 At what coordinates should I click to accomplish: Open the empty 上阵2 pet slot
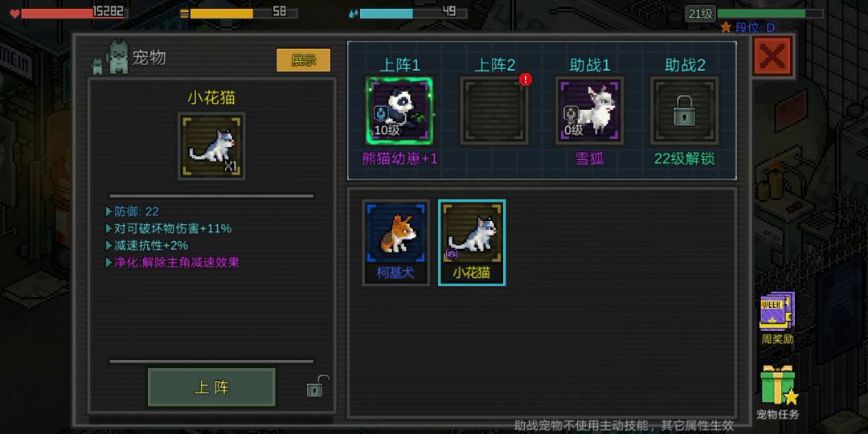click(494, 111)
